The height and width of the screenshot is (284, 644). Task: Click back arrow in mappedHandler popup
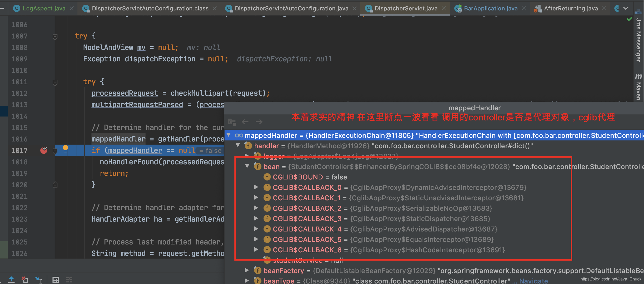coord(245,121)
